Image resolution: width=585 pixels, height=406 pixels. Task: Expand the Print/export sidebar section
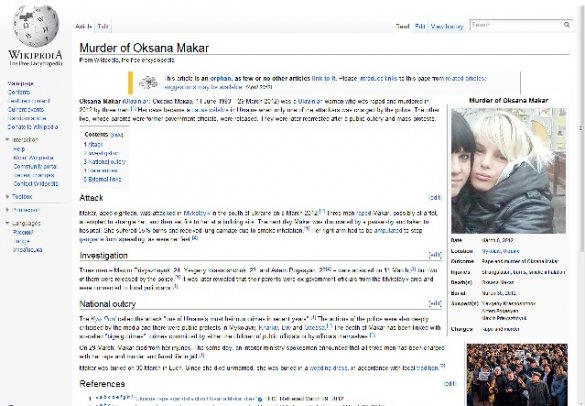(x=7, y=210)
